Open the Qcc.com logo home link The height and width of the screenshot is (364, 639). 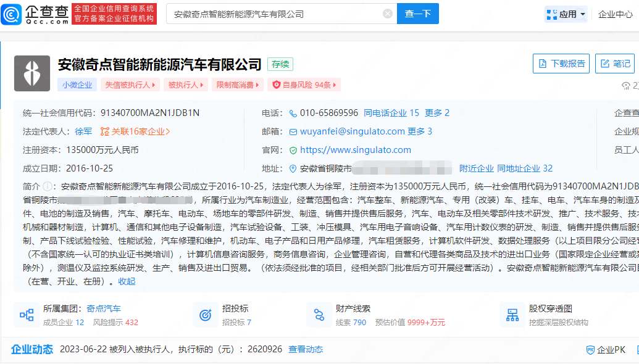(x=35, y=14)
